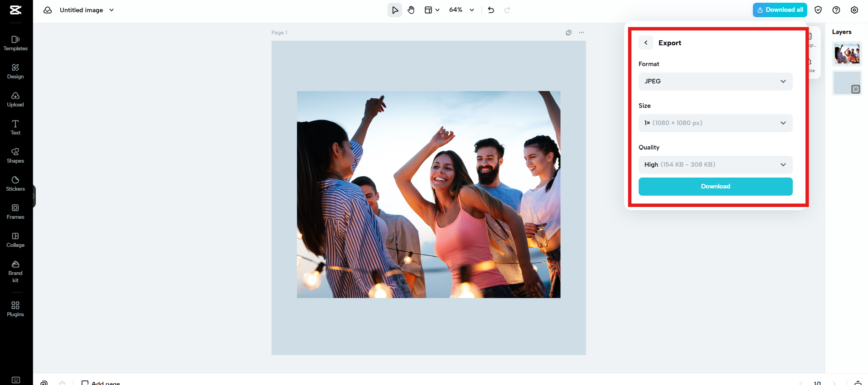Viewport: 868px width, 385px height.
Task: Click the cloud save status icon
Action: coord(48,10)
